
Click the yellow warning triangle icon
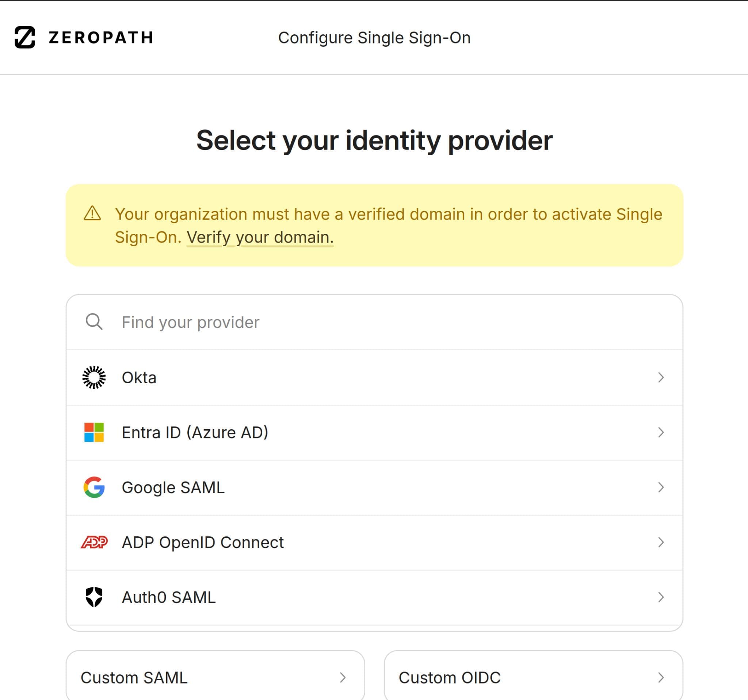point(92,213)
